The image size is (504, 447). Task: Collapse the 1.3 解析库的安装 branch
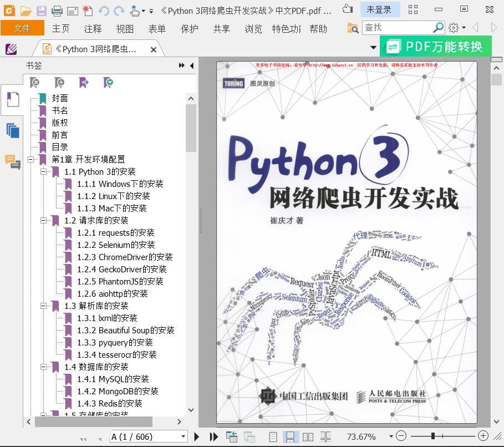(43, 306)
